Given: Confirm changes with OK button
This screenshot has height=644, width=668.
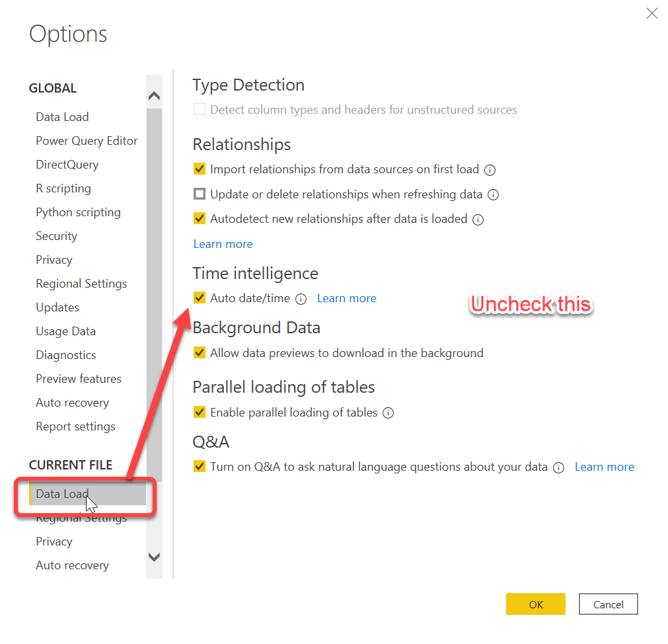Looking at the screenshot, I should pyautogui.click(x=535, y=604).
